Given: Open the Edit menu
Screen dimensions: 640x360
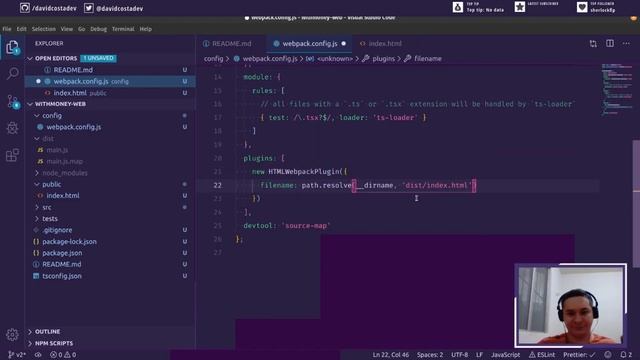Looking at the screenshot, I should tap(21, 29).
